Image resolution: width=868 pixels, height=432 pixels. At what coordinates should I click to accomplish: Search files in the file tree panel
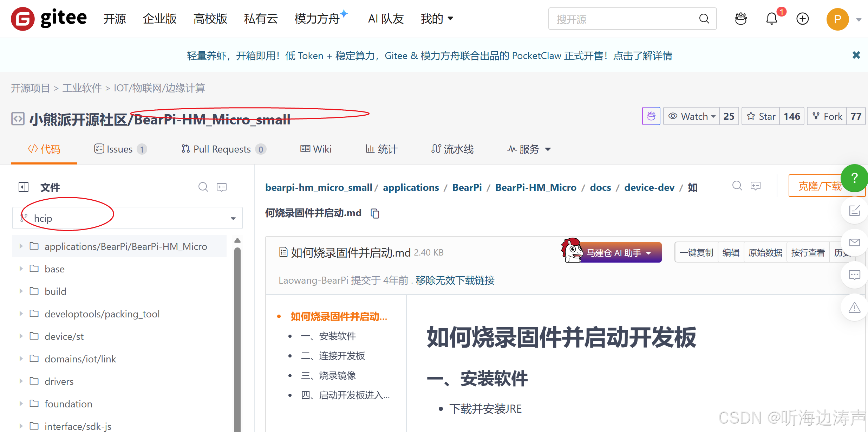(x=203, y=187)
